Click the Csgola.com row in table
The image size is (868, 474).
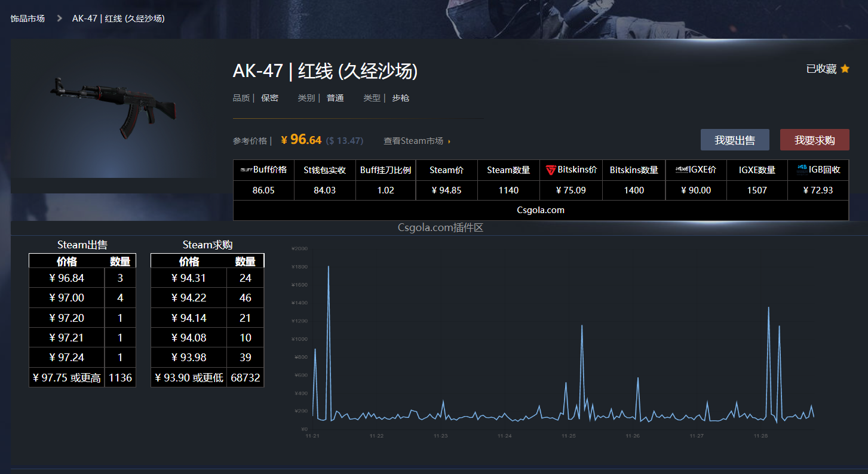(x=541, y=210)
